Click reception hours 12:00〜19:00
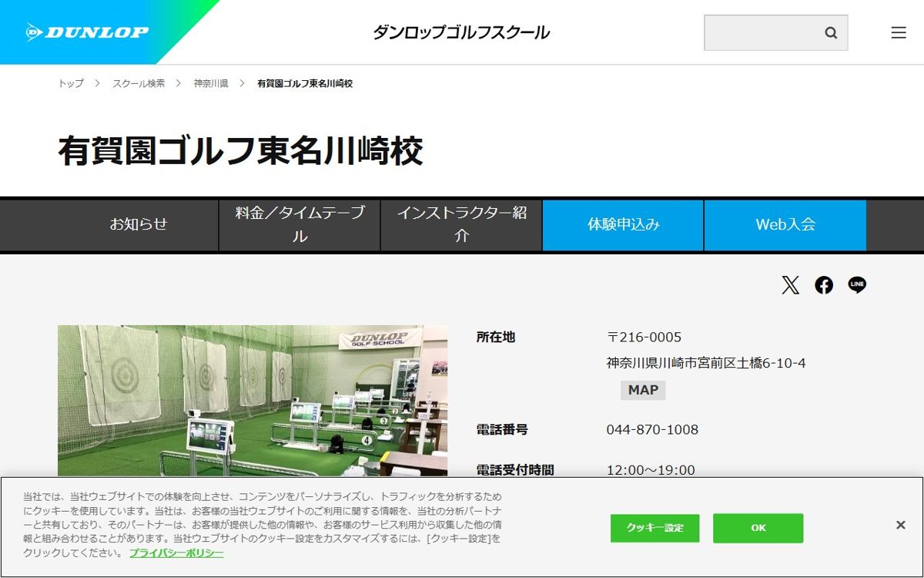 [x=651, y=470]
